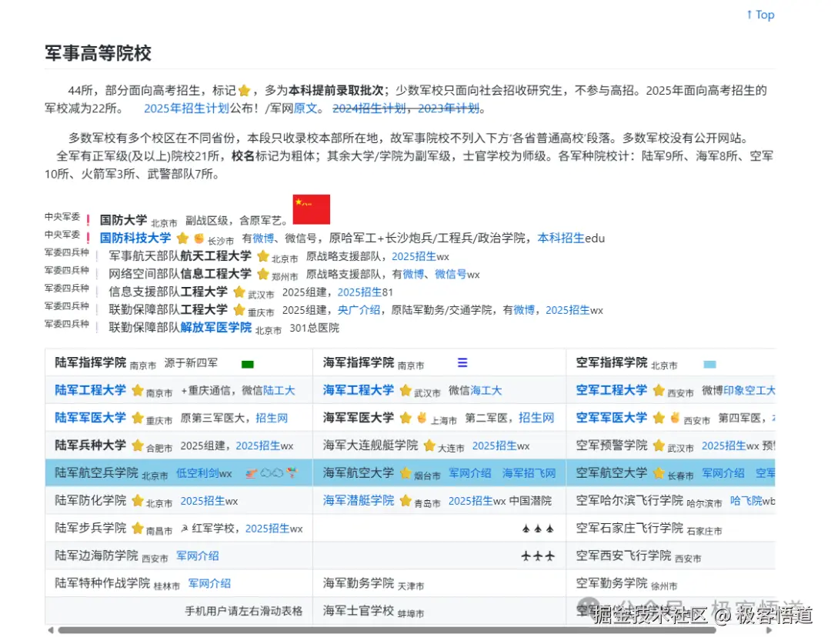Open 2025招生 link in 联勤保障部队工程大学 row
This screenshot has width=831, height=644.
[568, 310]
